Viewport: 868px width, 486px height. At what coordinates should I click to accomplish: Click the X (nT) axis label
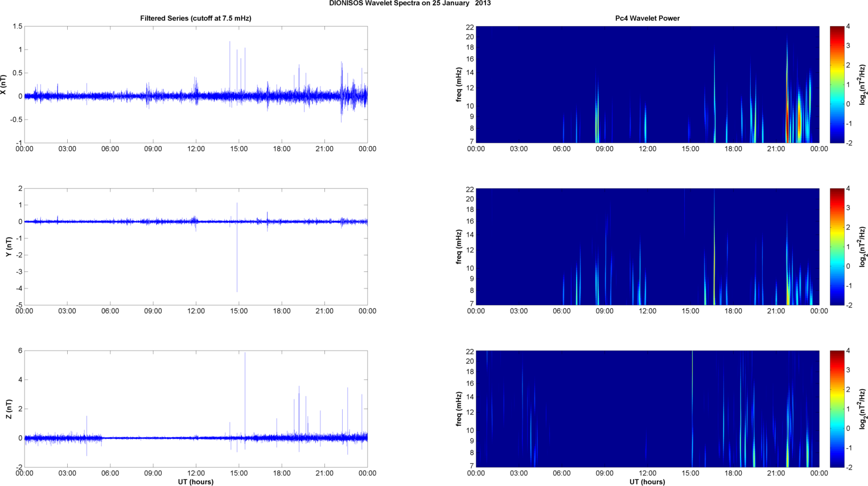[3, 84]
